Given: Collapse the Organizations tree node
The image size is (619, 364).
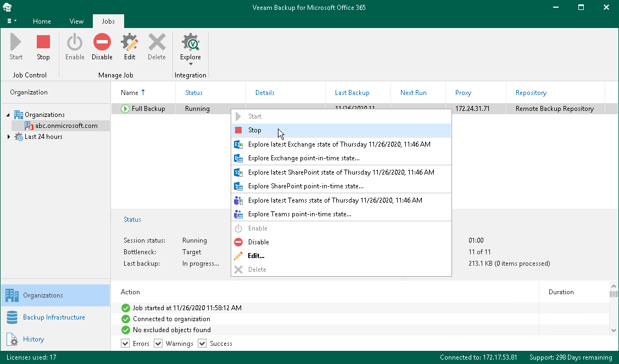Looking at the screenshot, I should [8, 115].
